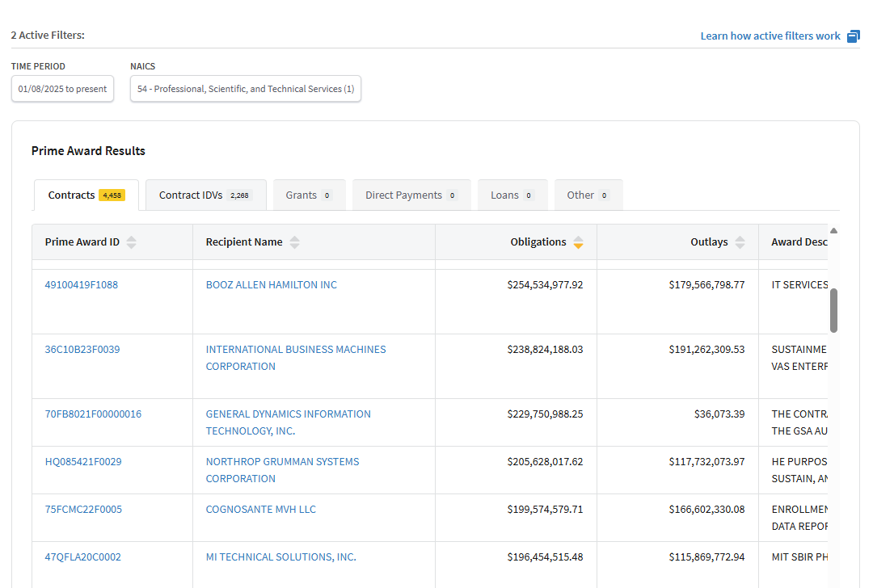
Task: Toggle the Obligations column sort icon
Action: [x=578, y=242]
